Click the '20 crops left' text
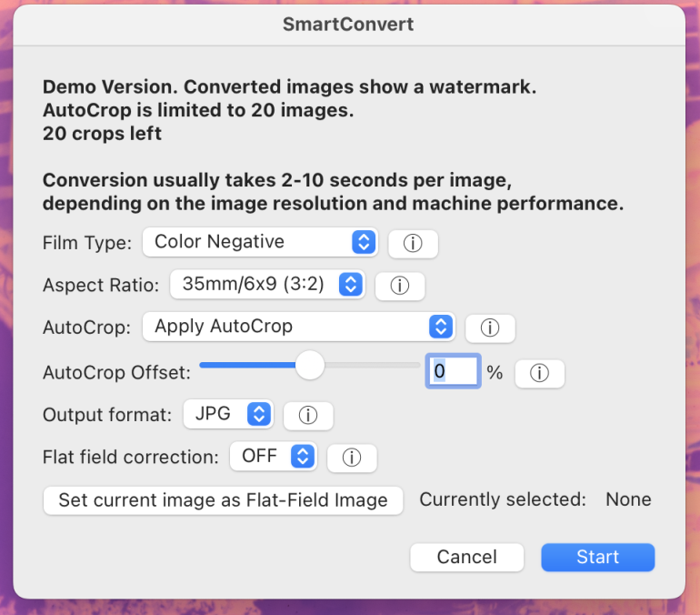700x615 pixels. [x=102, y=133]
